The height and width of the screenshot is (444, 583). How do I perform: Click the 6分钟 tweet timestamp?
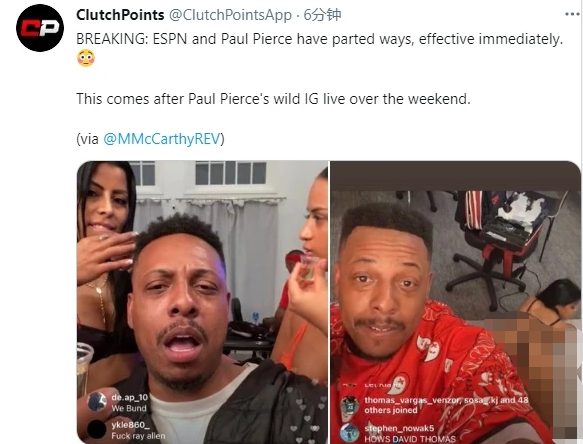tap(322, 15)
